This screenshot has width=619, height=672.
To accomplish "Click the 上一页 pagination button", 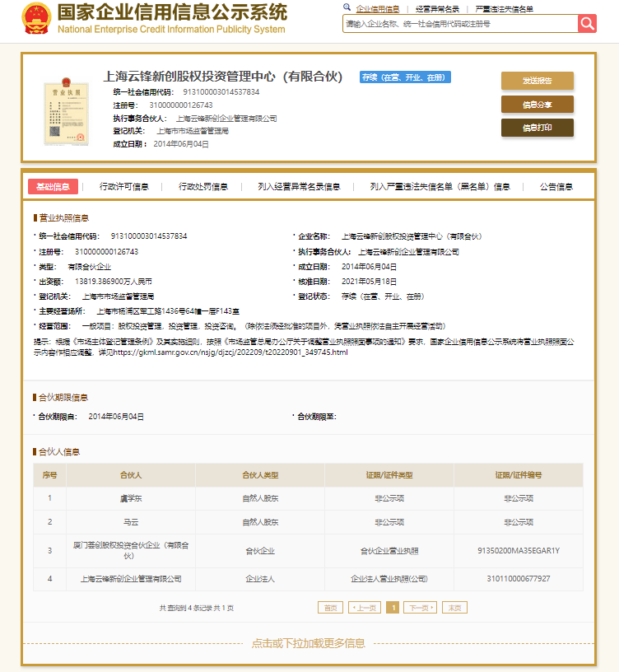I will [365, 608].
